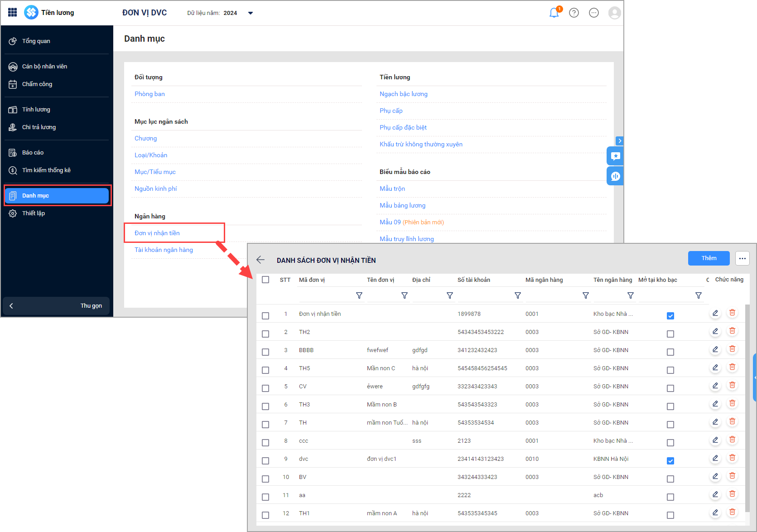
Task: Edit the ccc row
Action: point(715,440)
